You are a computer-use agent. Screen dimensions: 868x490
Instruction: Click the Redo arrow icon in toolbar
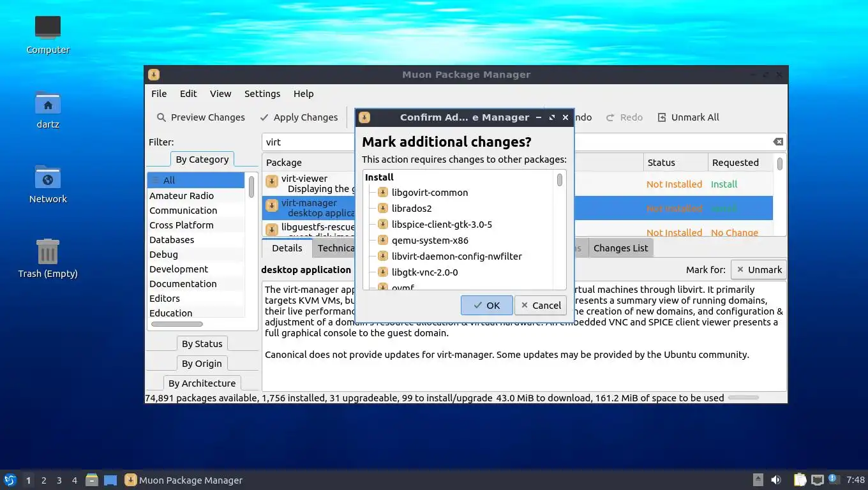pos(610,117)
